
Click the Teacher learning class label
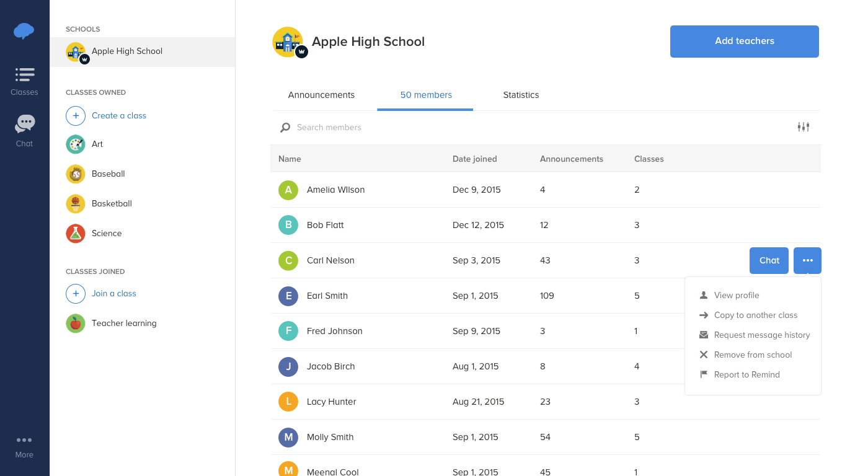[124, 323]
